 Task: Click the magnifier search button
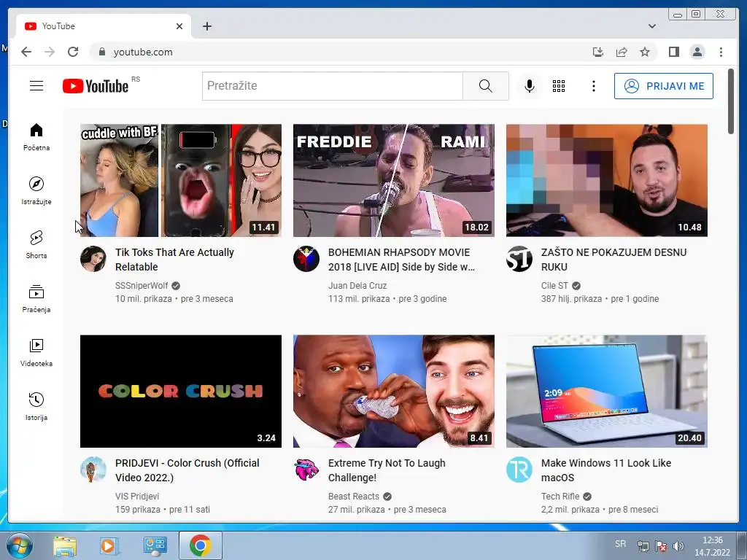[x=485, y=86]
